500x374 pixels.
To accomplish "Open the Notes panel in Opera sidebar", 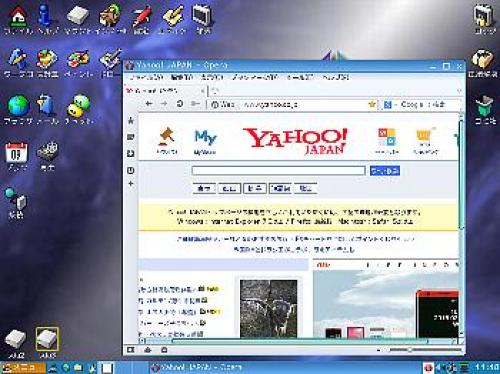I will [131, 137].
